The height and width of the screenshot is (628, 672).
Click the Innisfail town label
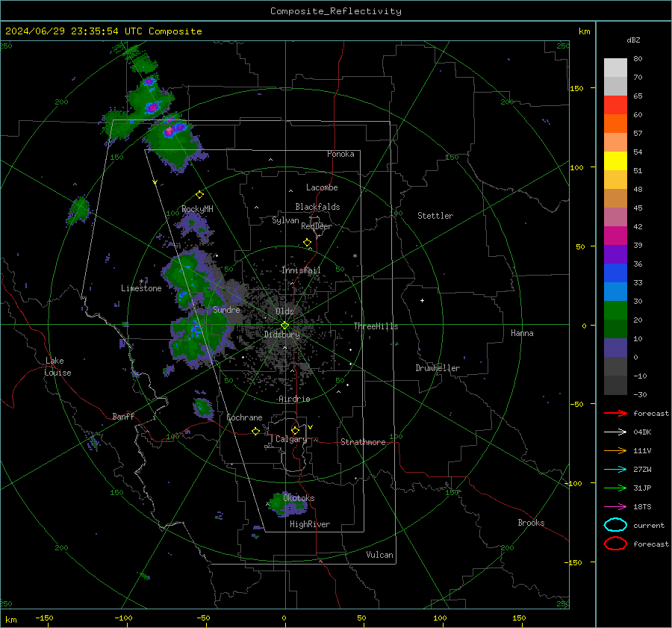[x=301, y=270]
